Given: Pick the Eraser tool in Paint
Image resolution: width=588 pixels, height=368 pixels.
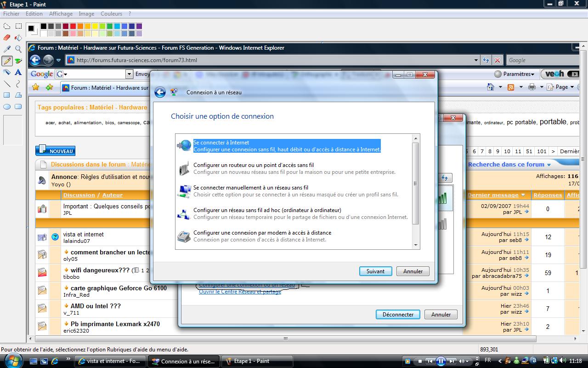Looking at the screenshot, I should pyautogui.click(x=7, y=38).
